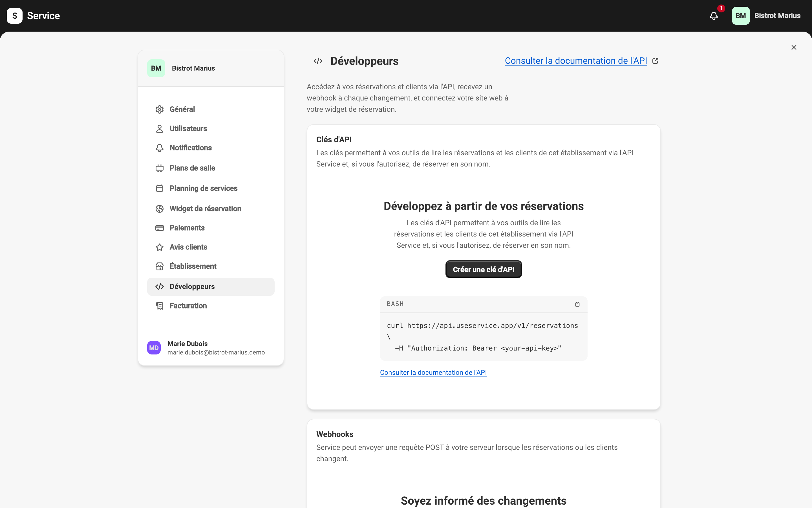Click the code icon beside Développeurs heading
This screenshot has height=508, width=812.
[318, 61]
